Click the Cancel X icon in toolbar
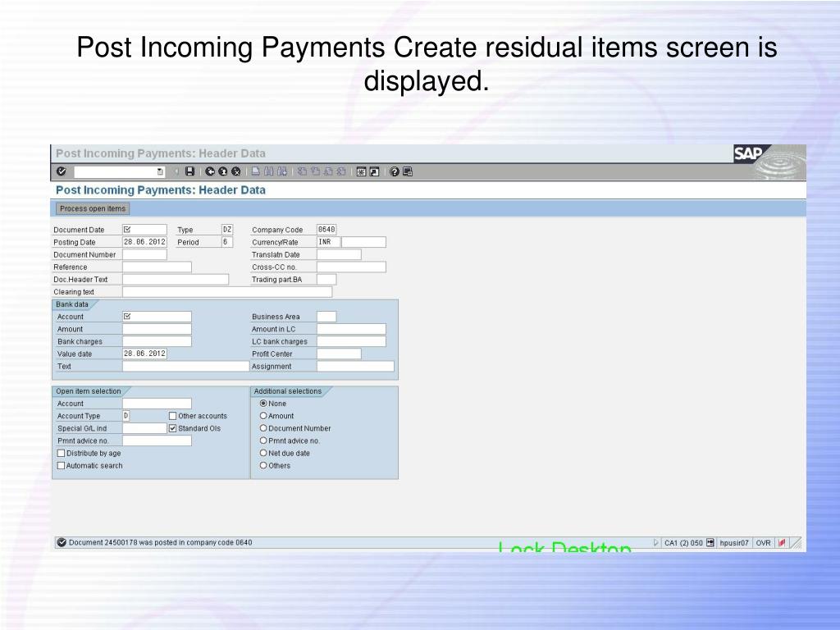The height and width of the screenshot is (630, 840). click(235, 171)
